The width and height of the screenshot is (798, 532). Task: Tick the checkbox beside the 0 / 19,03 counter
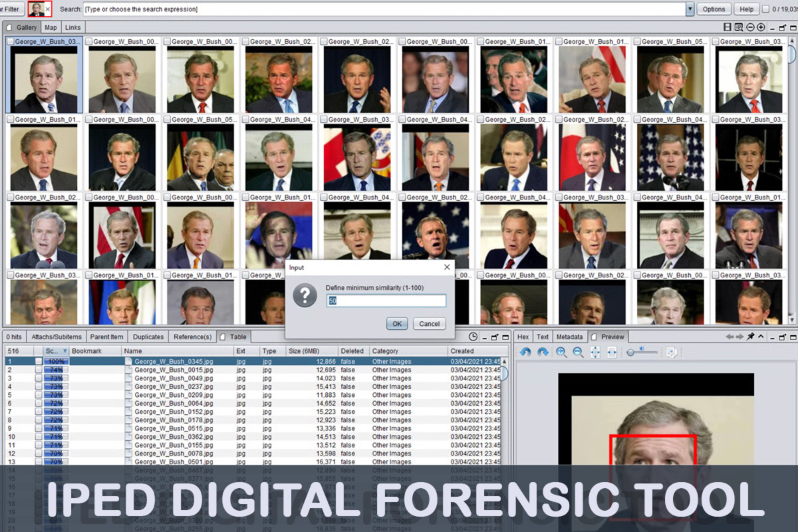pyautogui.click(x=765, y=9)
